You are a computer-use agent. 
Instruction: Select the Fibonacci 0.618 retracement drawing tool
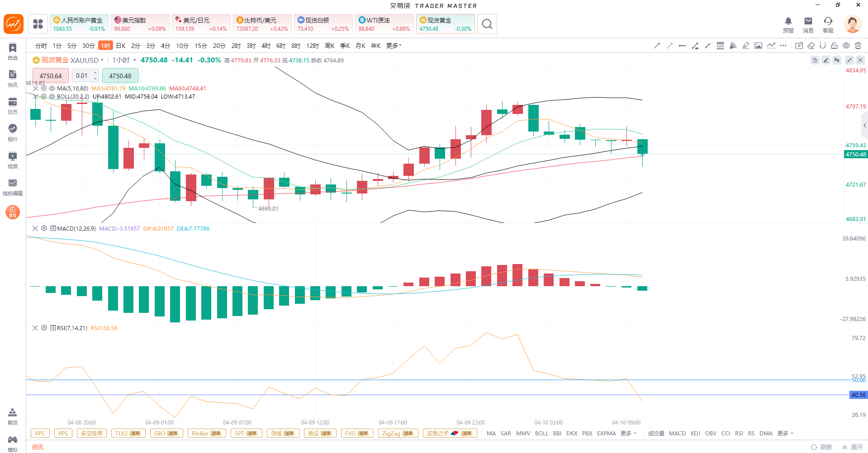point(720,46)
